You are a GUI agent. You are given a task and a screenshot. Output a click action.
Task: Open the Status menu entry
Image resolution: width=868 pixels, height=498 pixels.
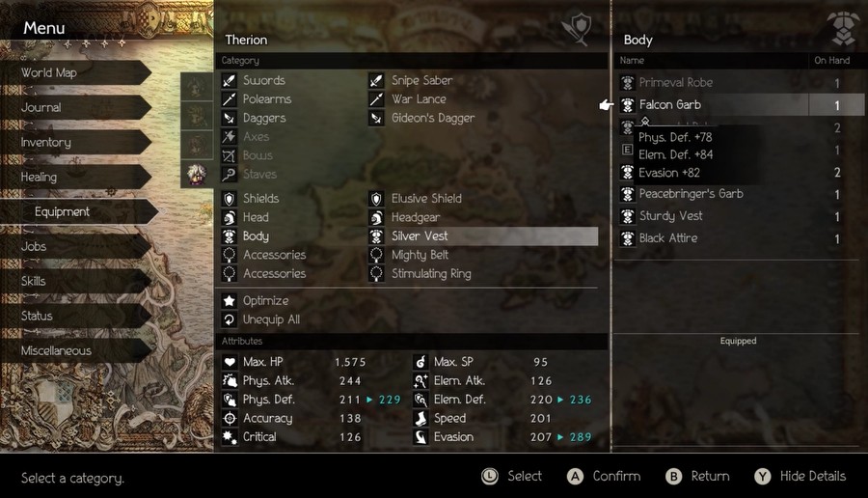[76, 316]
